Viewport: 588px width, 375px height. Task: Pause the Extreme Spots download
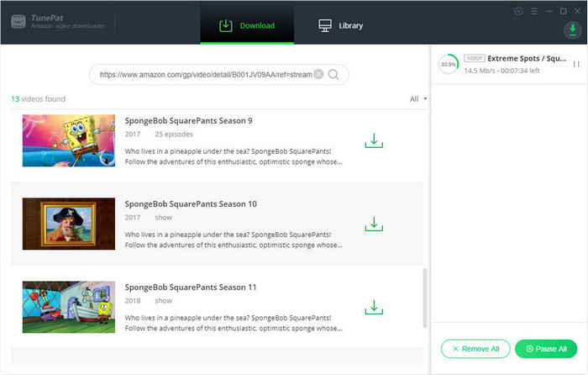pos(576,64)
